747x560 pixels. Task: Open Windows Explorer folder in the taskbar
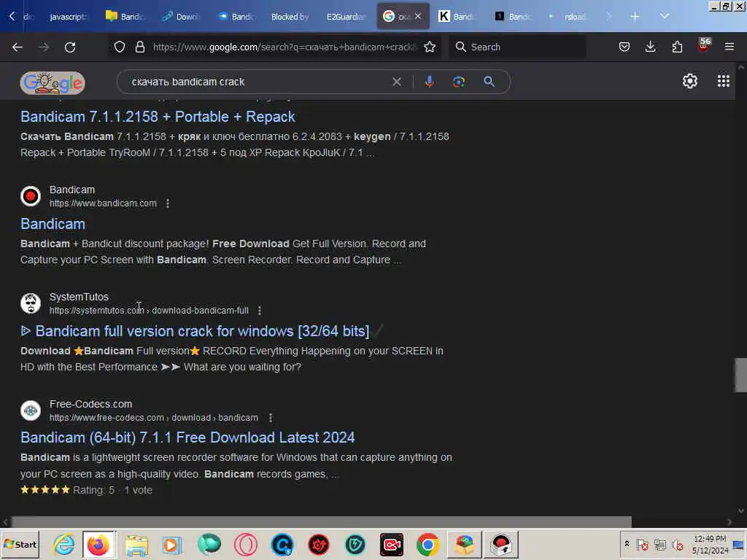[x=136, y=544]
